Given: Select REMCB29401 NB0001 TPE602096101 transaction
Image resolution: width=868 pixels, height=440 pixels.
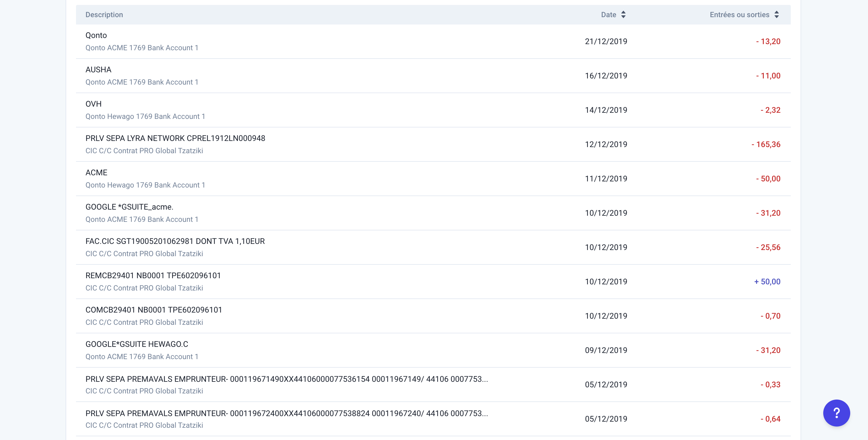Looking at the screenshot, I should pos(433,282).
